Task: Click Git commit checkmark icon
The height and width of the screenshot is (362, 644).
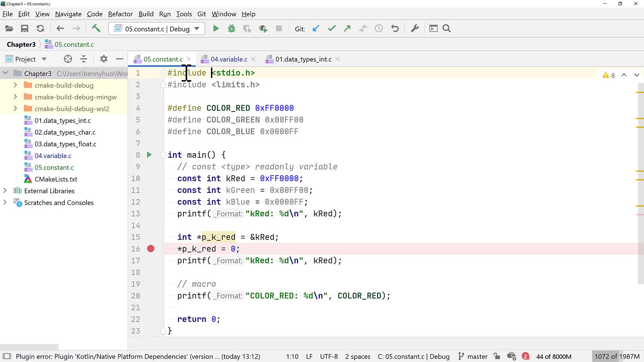Action: point(331,29)
